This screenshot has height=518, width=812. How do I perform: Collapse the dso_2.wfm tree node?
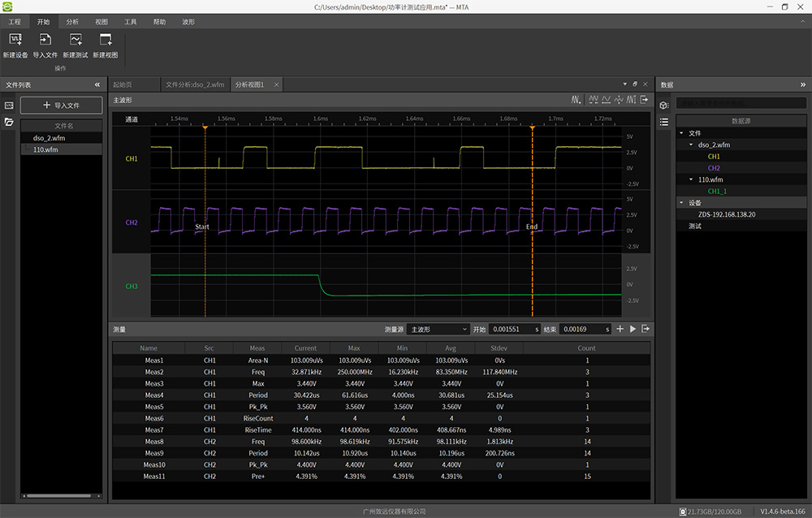691,145
